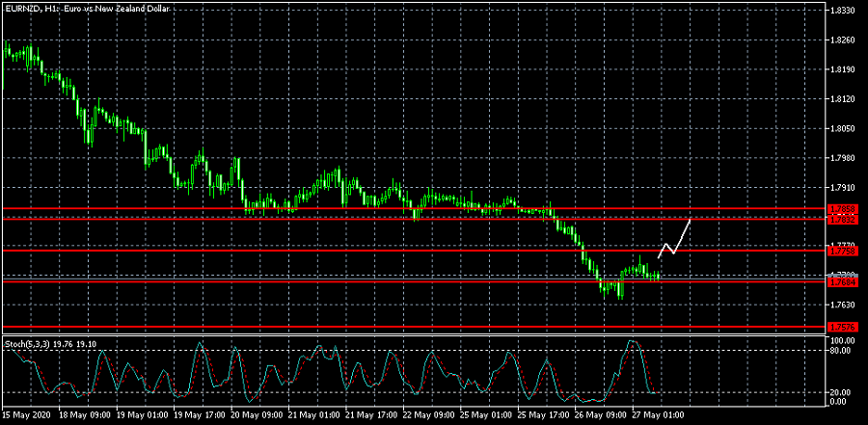Click the 1.8050 price axis label
The image size is (868, 425).
click(844, 128)
